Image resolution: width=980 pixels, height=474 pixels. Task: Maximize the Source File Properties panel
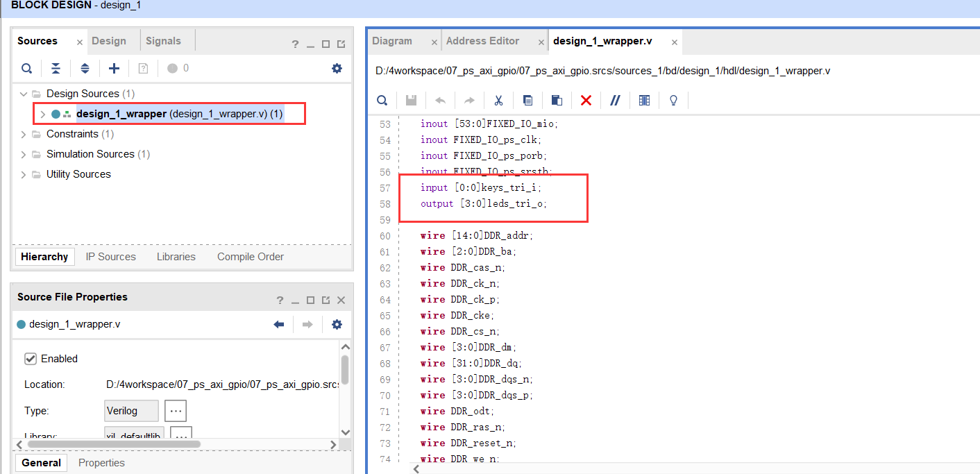tap(310, 301)
